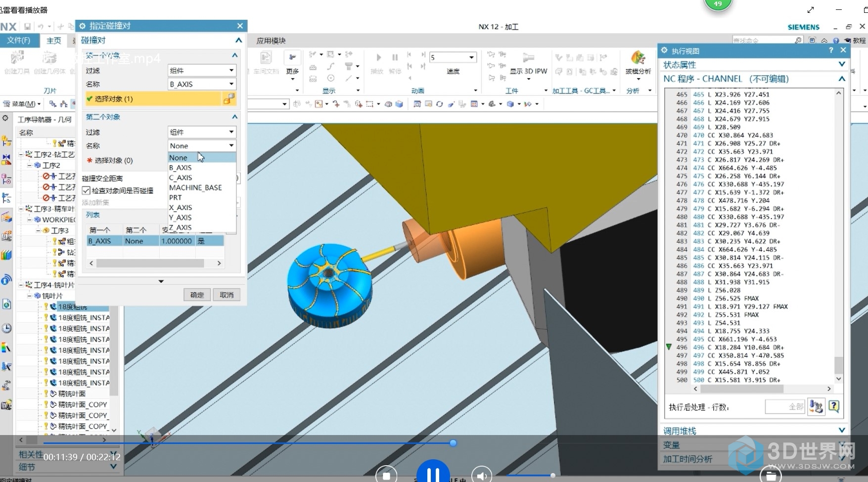Click the player stop button

pos(386,476)
